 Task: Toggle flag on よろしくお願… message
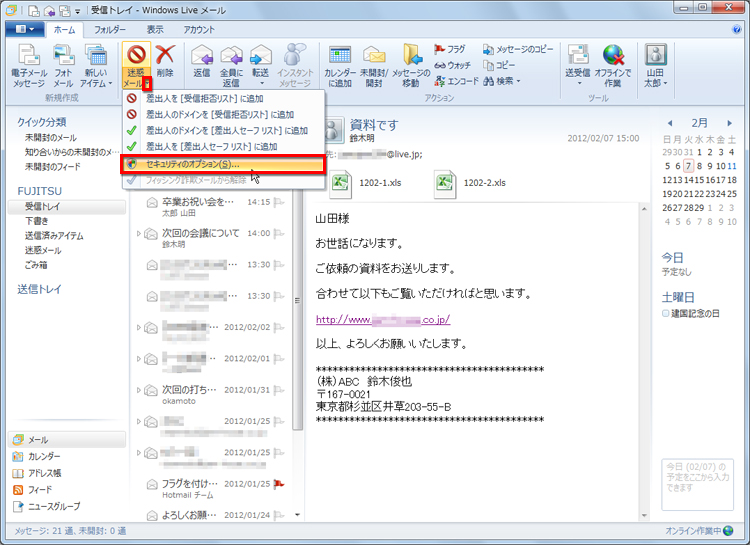pos(279,515)
